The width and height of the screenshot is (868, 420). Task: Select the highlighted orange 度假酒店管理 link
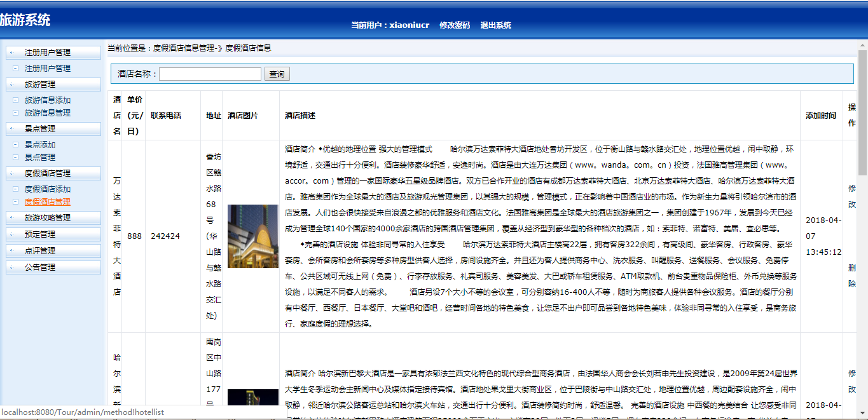48,201
